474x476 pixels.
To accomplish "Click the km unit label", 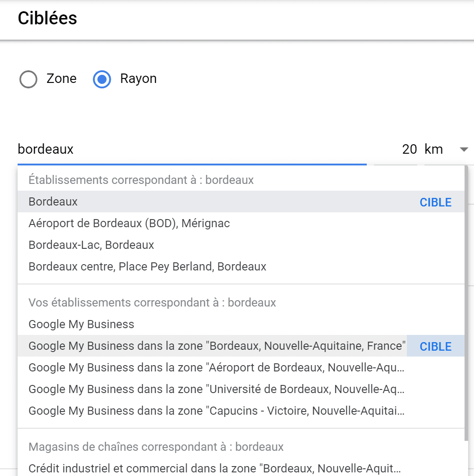I will [433, 149].
